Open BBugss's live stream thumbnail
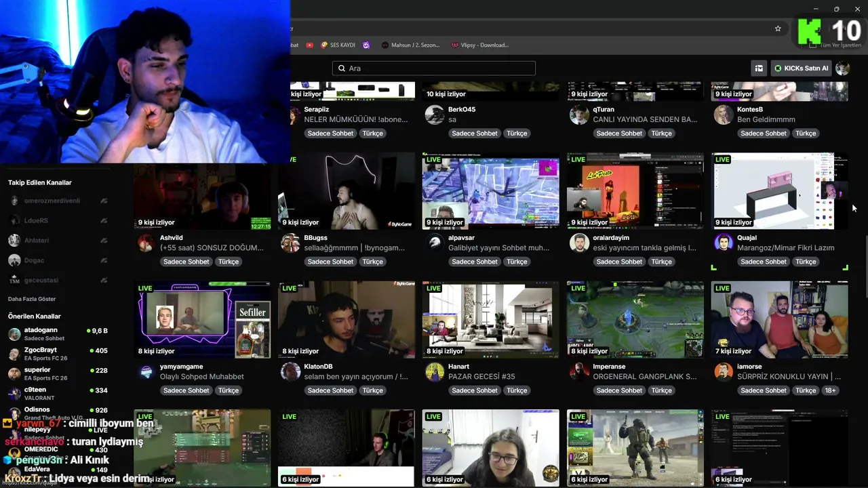The height and width of the screenshot is (488, 868). [347, 191]
